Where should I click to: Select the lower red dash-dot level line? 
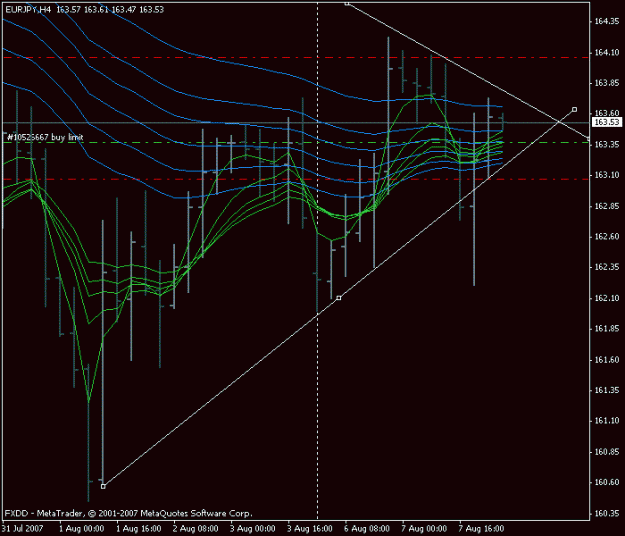coord(296,179)
